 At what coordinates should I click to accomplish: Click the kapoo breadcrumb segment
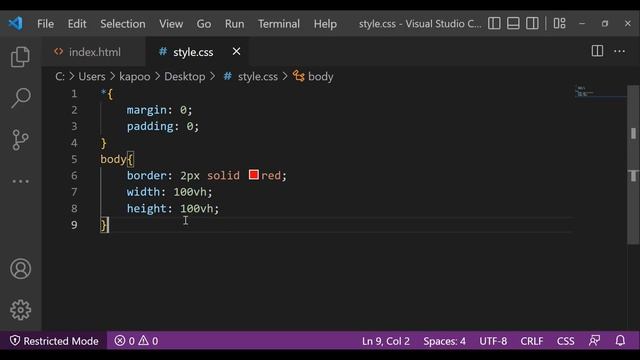(135, 76)
